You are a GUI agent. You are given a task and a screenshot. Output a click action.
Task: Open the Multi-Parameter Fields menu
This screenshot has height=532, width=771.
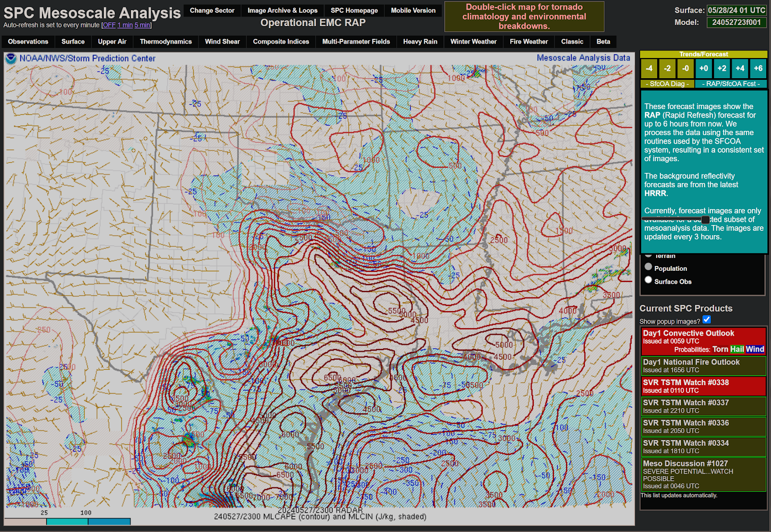coord(356,41)
